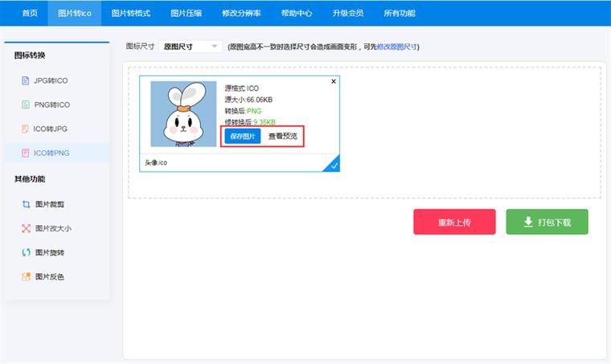
Task: Remove the uploaded file with X
Action: (x=334, y=81)
